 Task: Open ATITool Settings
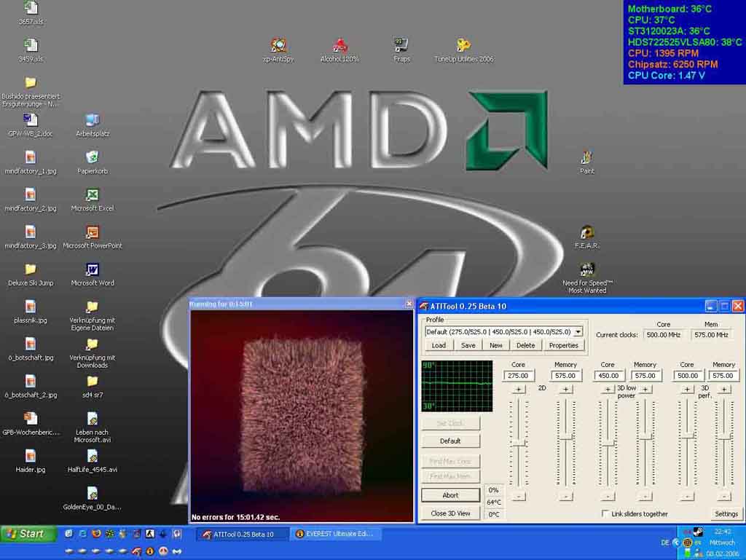pyautogui.click(x=726, y=514)
